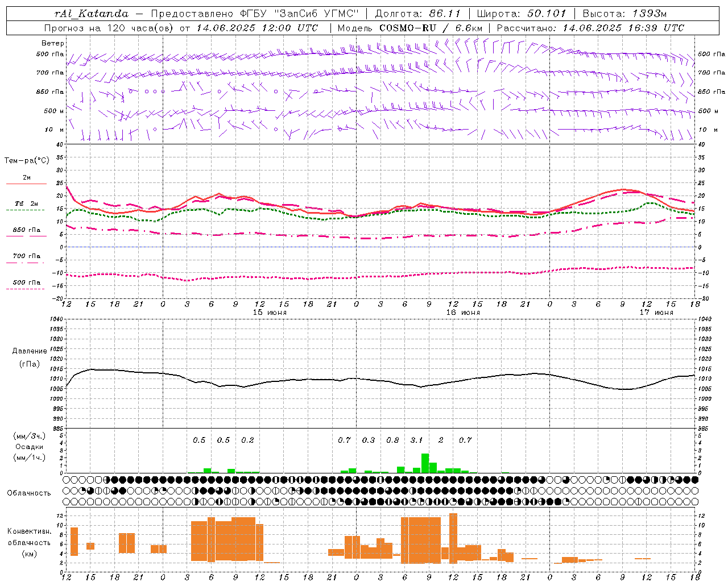Click the Широта: 50.101 value

pyautogui.click(x=522, y=14)
